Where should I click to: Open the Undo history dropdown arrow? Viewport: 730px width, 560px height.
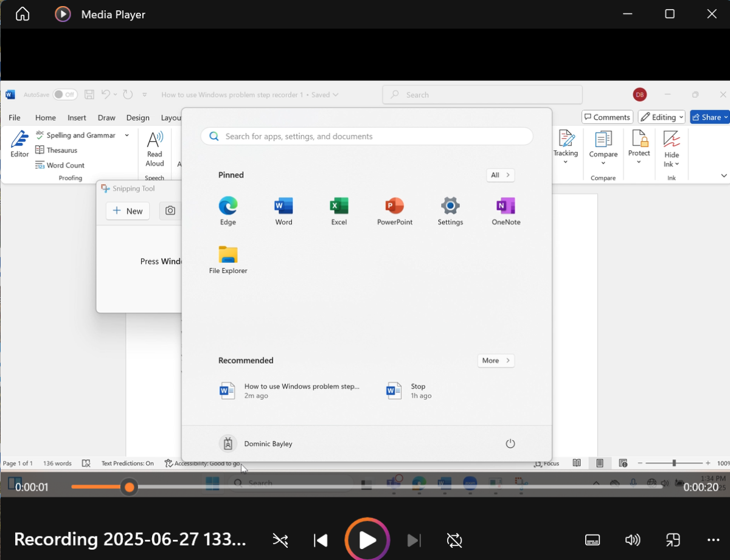click(115, 95)
